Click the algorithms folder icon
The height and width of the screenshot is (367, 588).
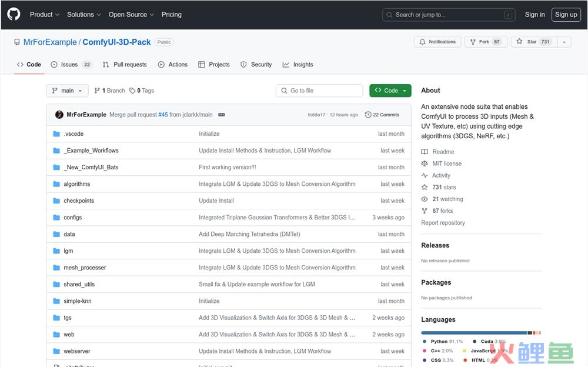click(x=56, y=184)
